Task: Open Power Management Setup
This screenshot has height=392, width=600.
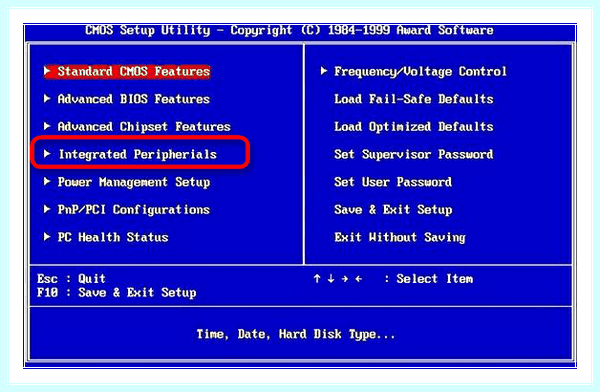Action: tap(134, 182)
